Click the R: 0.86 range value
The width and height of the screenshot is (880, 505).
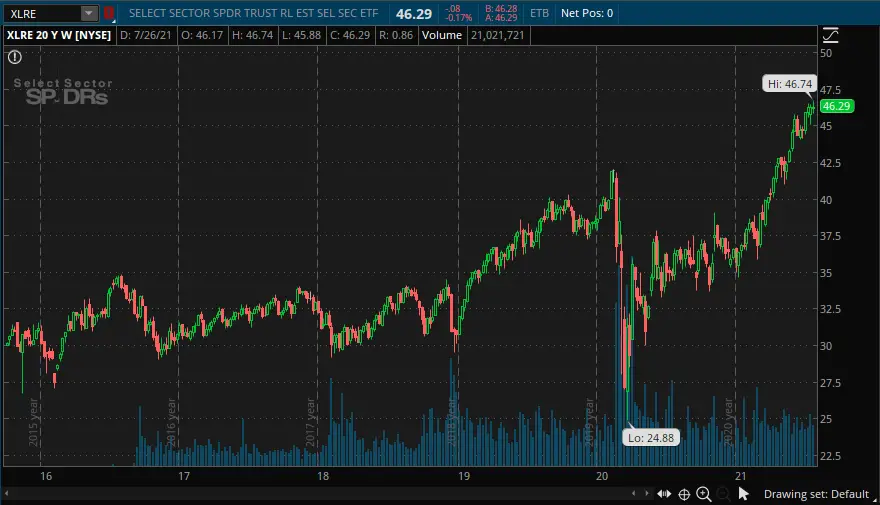tap(396, 35)
